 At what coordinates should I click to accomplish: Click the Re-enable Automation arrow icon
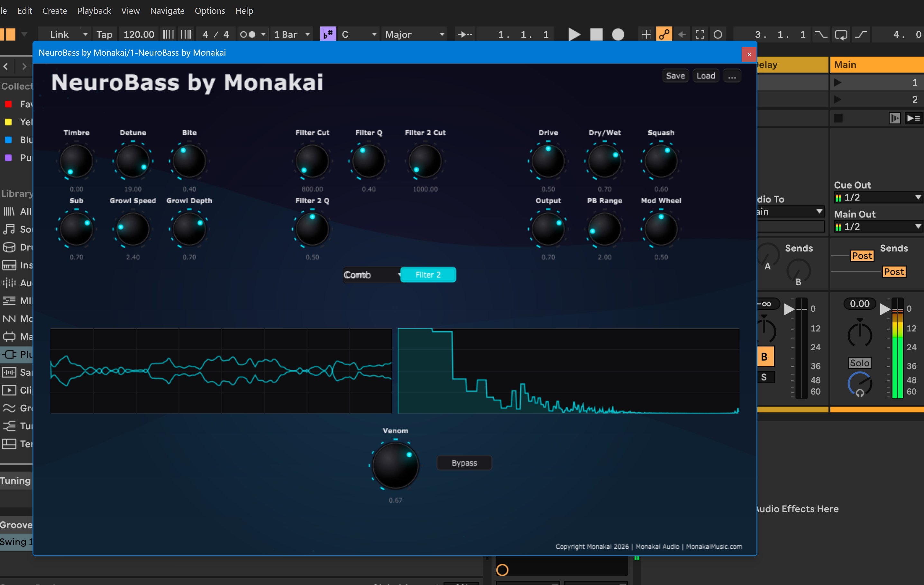pos(682,34)
